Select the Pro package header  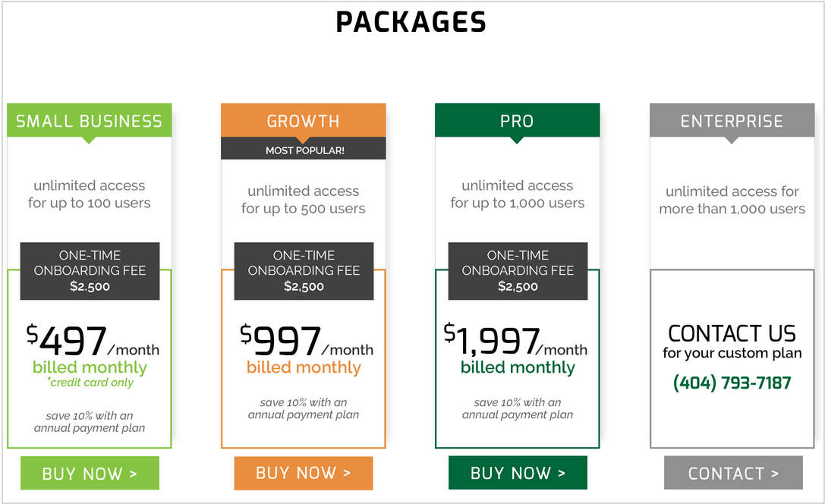[x=518, y=121]
